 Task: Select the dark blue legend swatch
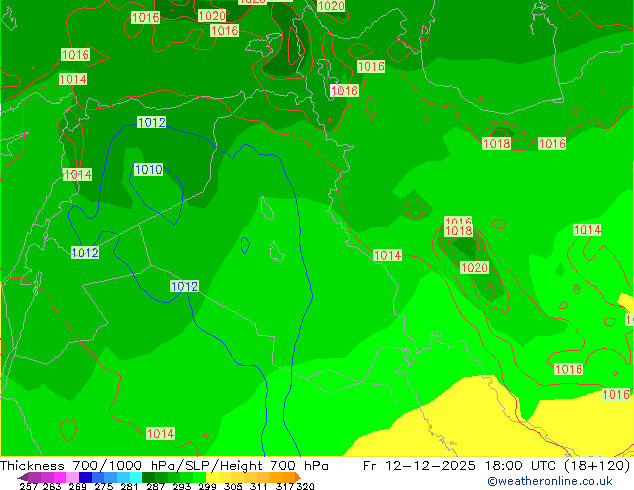(x=85, y=477)
